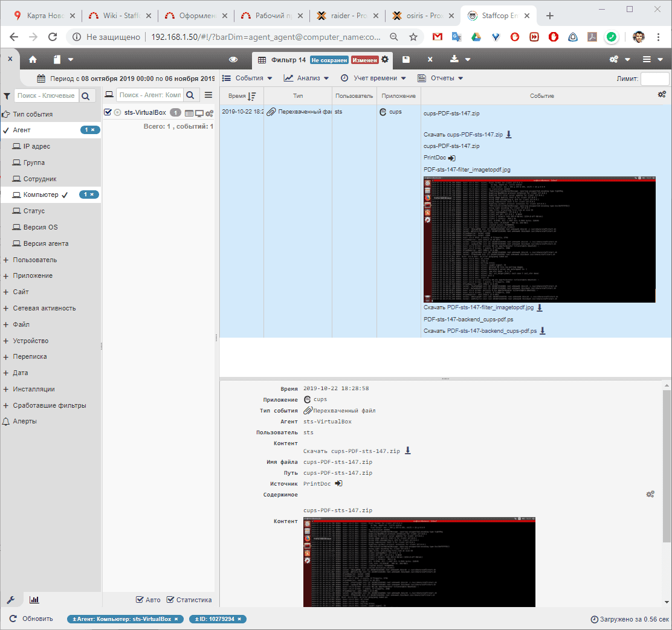Toggle the Статистика checkbox

[170, 600]
